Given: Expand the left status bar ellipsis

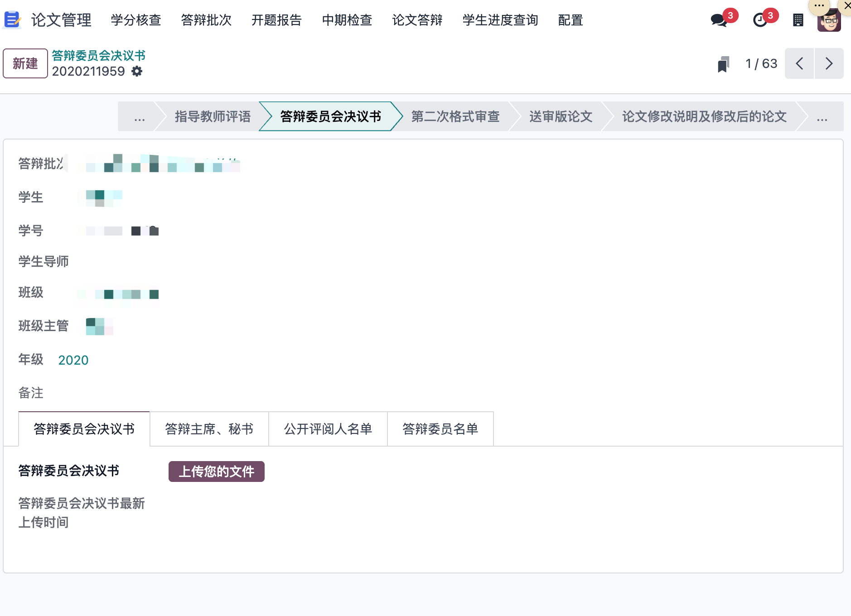Looking at the screenshot, I should [139, 117].
